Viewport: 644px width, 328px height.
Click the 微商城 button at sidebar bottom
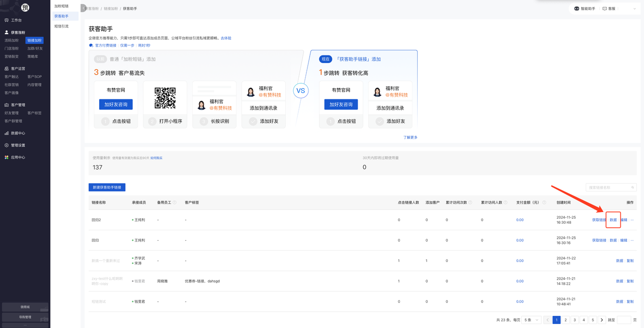[x=25, y=307]
